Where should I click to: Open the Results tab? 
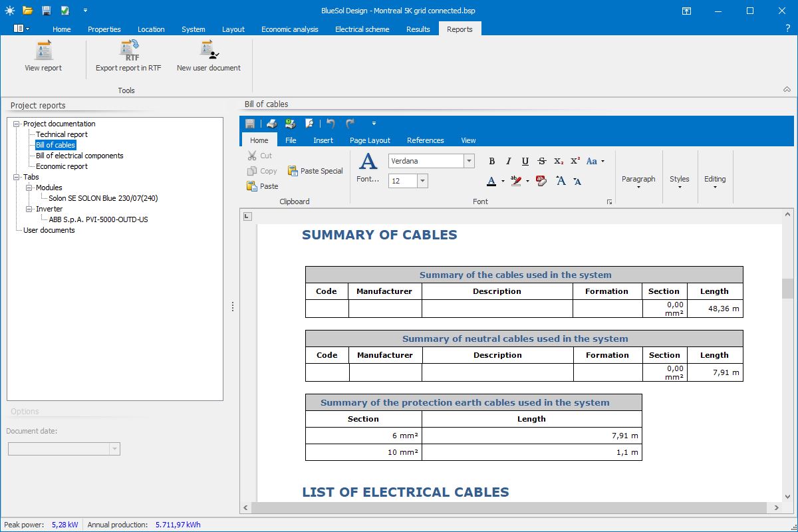(418, 29)
